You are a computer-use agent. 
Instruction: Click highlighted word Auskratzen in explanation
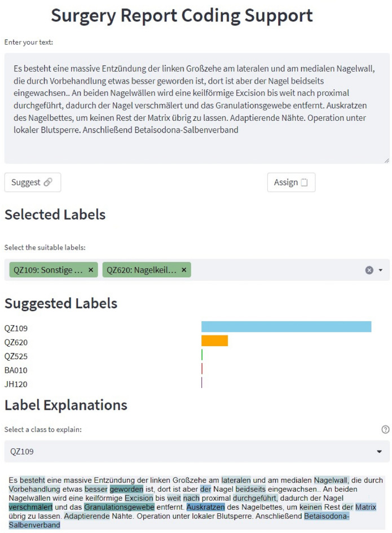pos(205,507)
